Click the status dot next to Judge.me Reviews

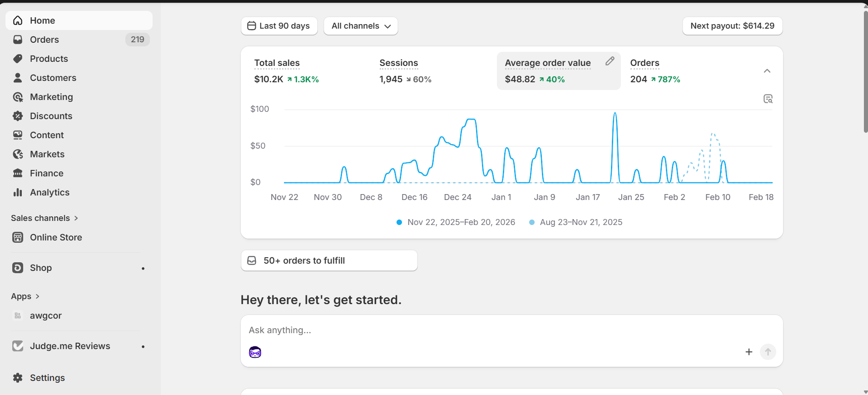click(143, 347)
